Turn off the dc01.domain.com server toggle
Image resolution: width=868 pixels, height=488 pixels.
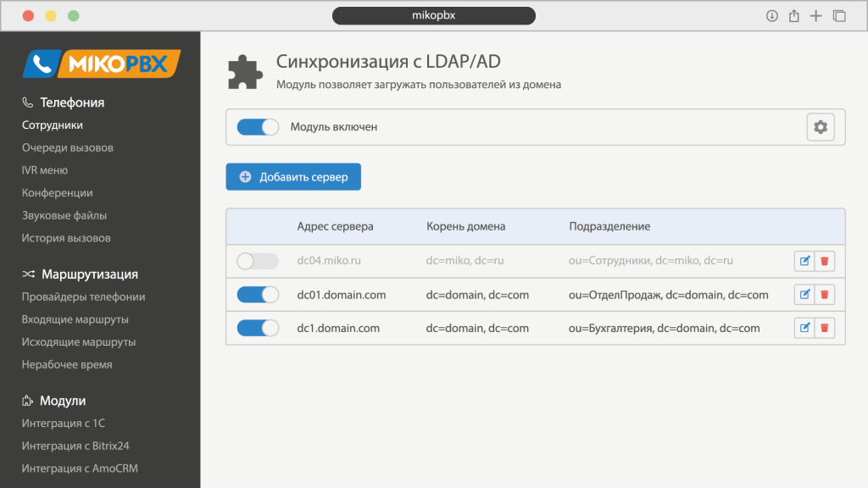pyautogui.click(x=258, y=295)
